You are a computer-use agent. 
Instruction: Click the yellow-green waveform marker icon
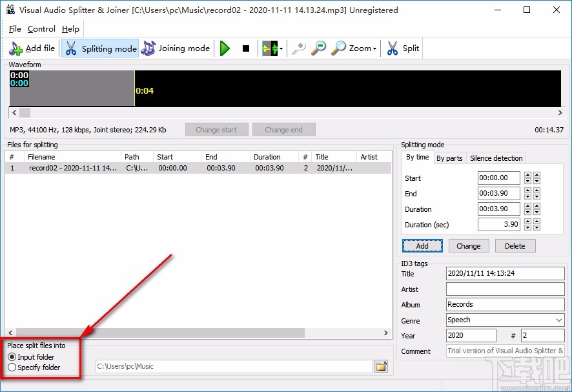tap(270, 48)
